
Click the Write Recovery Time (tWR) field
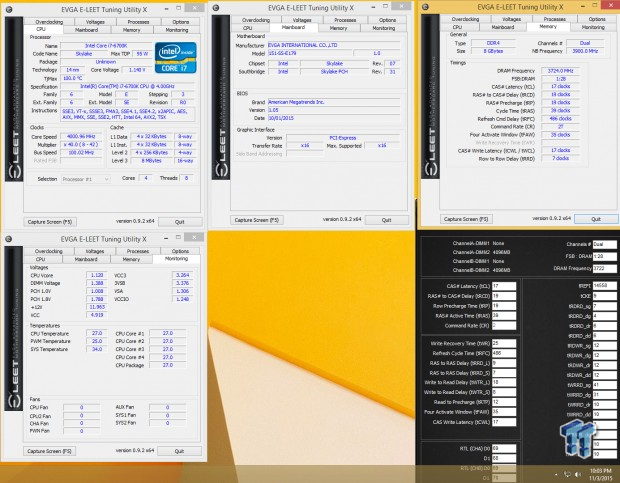point(504,343)
